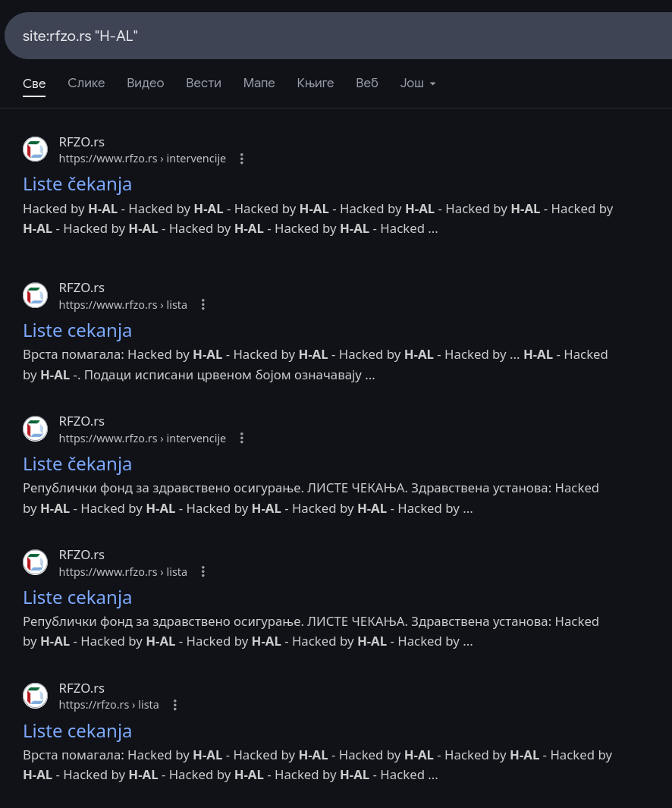
Task: Click RFZO favicon of the last result
Action: (36, 696)
